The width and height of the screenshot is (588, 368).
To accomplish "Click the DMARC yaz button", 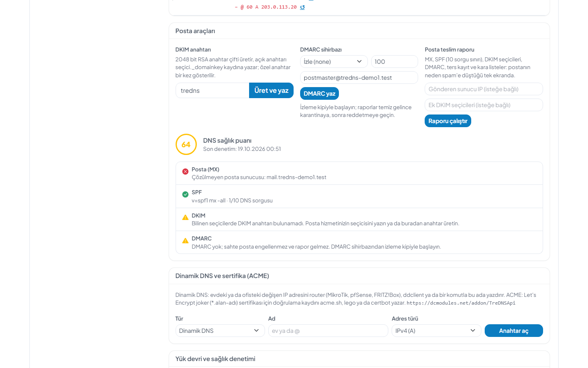I will tap(319, 94).
